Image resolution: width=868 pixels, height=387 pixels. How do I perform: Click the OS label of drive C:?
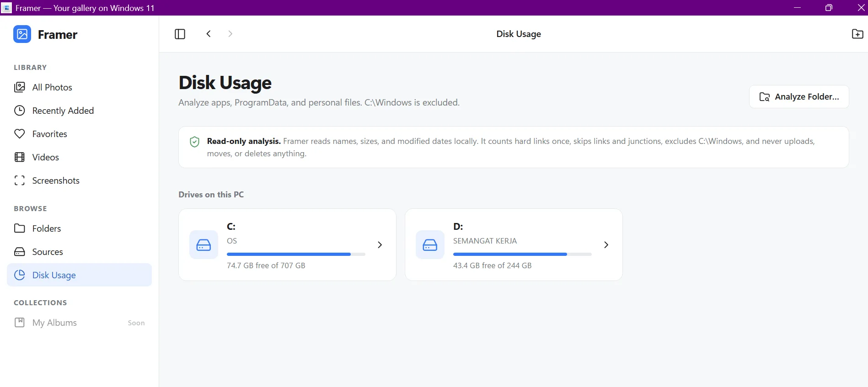(x=232, y=241)
